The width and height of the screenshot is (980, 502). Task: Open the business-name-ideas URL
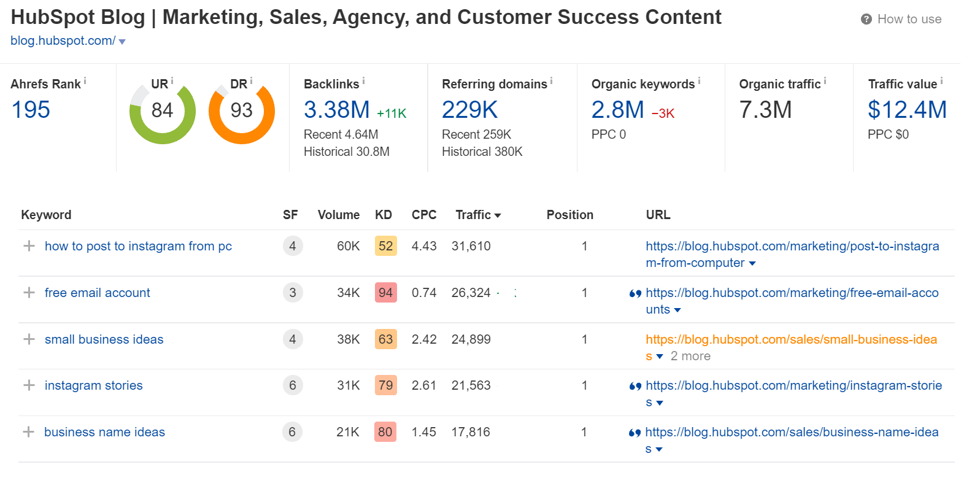[x=792, y=440]
